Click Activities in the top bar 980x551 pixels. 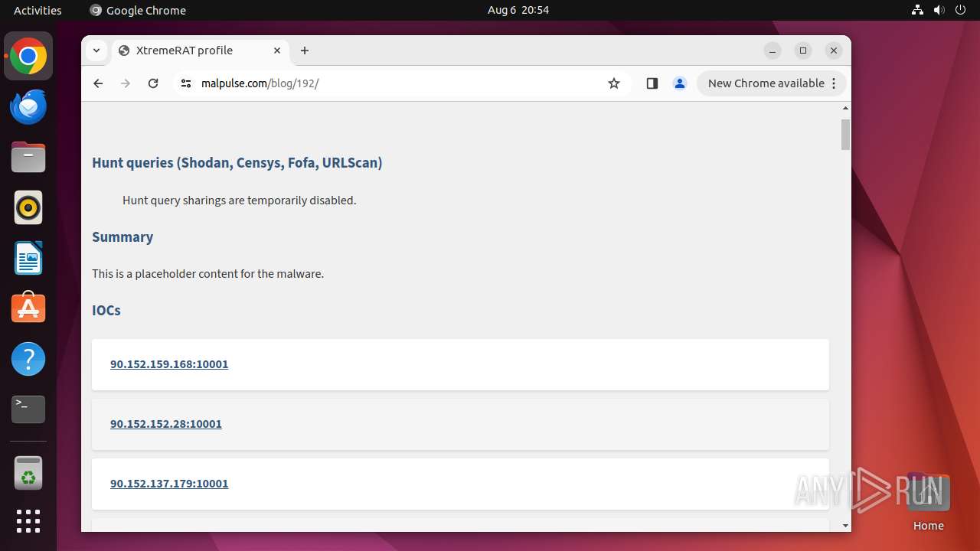[x=38, y=11]
